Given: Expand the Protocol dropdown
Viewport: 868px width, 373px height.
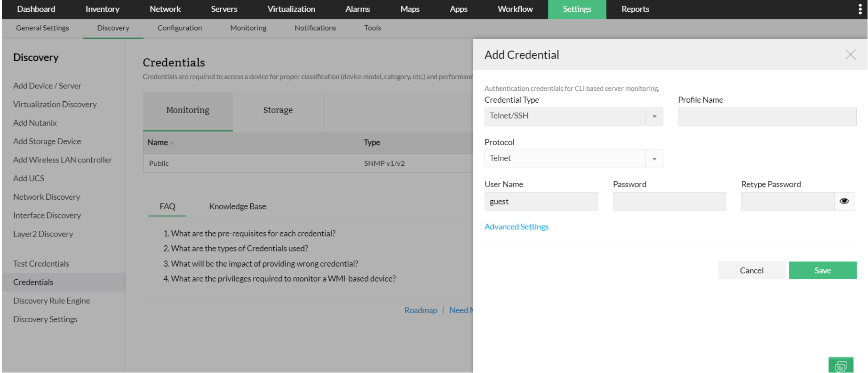Looking at the screenshot, I should (654, 159).
